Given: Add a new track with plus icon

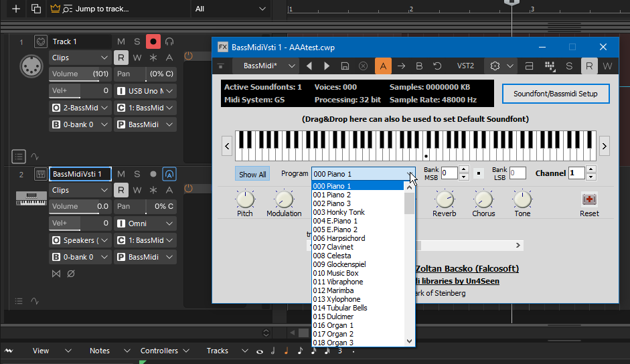Looking at the screenshot, I should tap(16, 9).
